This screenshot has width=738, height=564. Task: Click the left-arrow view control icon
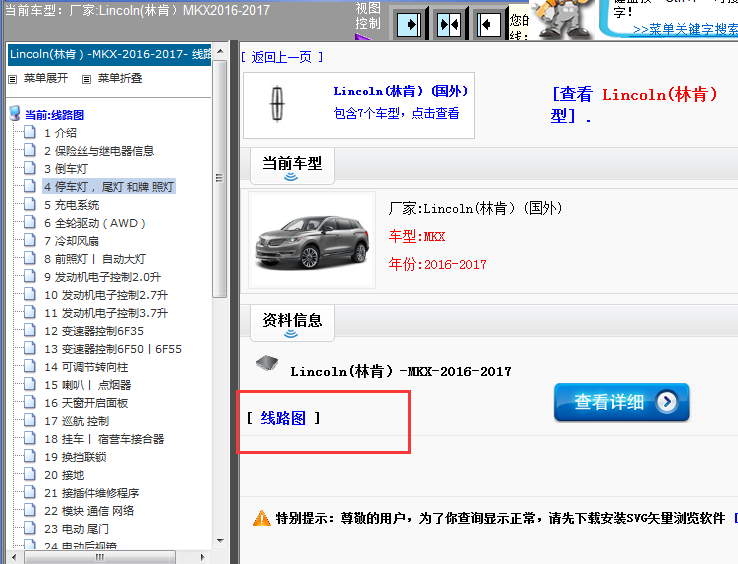click(489, 24)
